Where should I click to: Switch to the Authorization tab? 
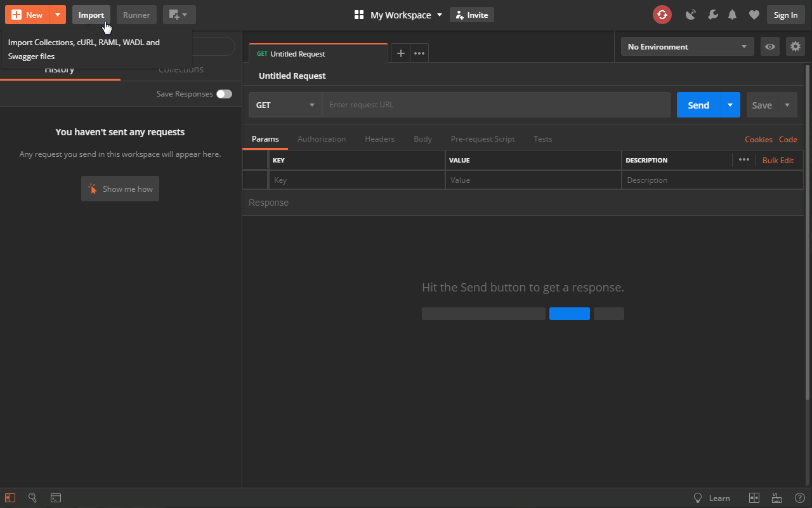pos(322,138)
